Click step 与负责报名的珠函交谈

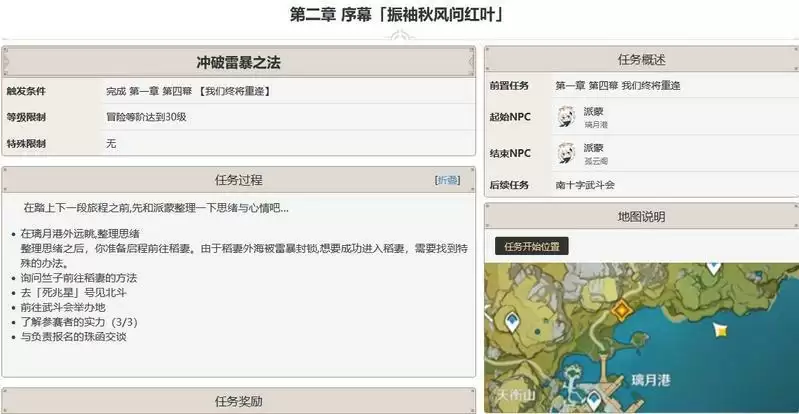click(73, 337)
